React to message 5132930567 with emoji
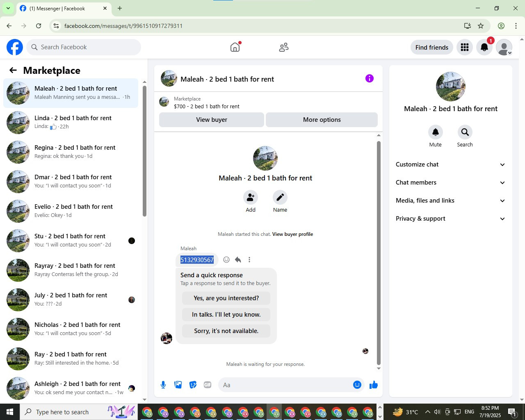 (x=226, y=260)
